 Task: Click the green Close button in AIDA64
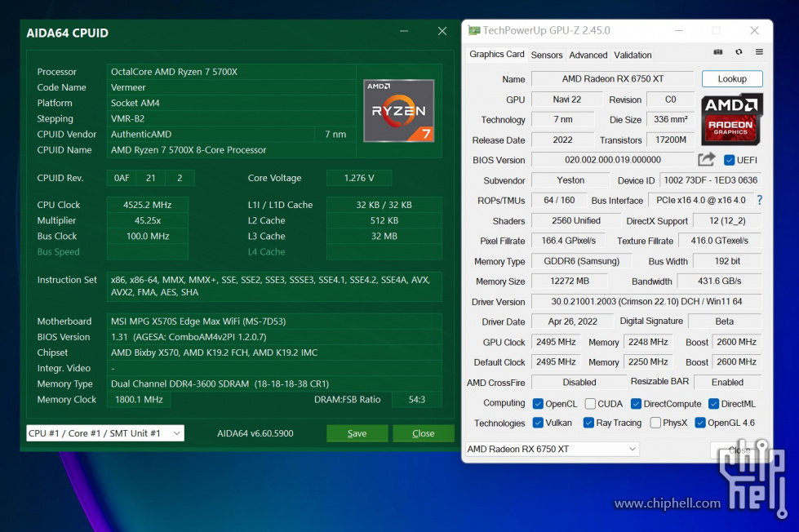(424, 433)
